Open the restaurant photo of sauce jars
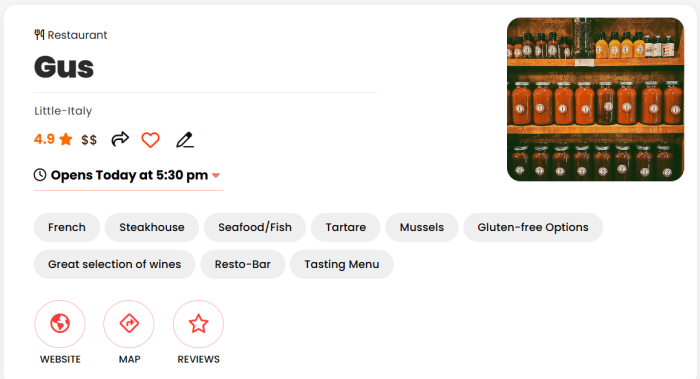700x379 pixels. (x=596, y=99)
